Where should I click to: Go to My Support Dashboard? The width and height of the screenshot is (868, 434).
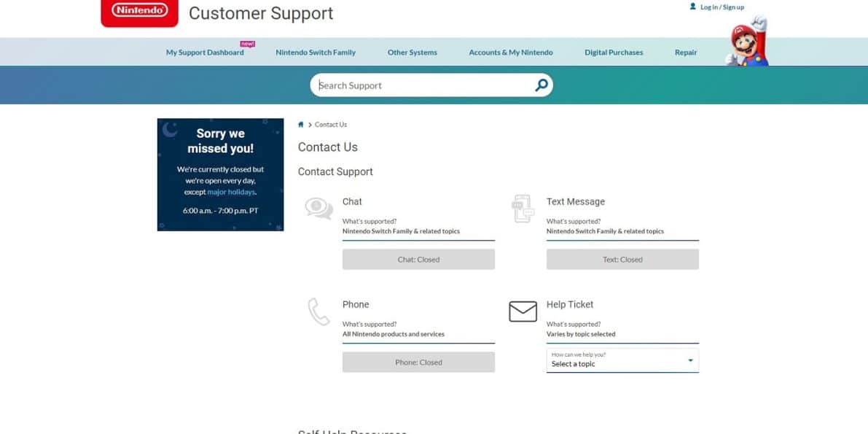pos(205,53)
